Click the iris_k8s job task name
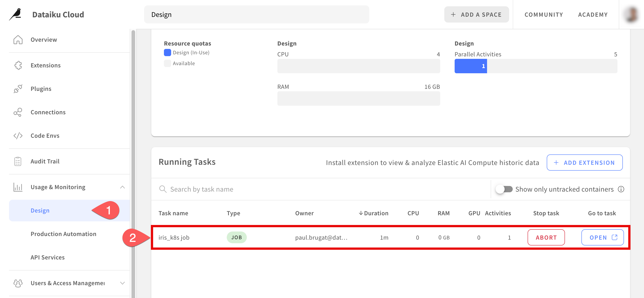Image resolution: width=644 pixels, height=298 pixels. click(174, 237)
